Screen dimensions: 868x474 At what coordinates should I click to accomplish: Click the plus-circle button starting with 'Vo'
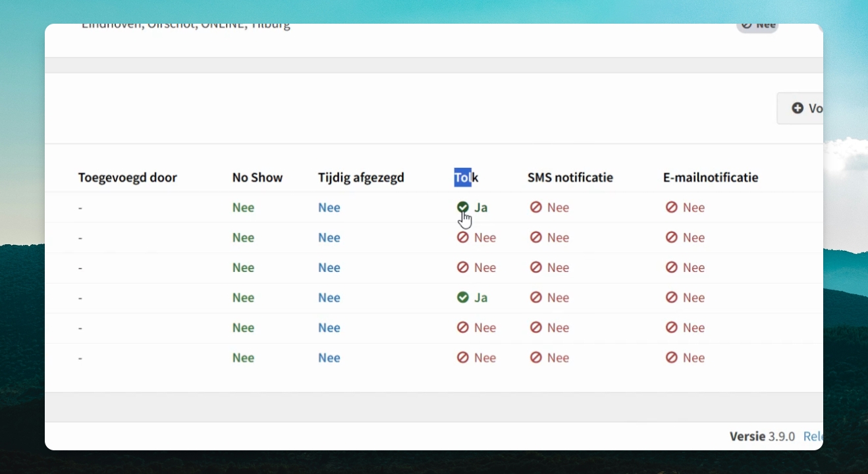point(800,108)
